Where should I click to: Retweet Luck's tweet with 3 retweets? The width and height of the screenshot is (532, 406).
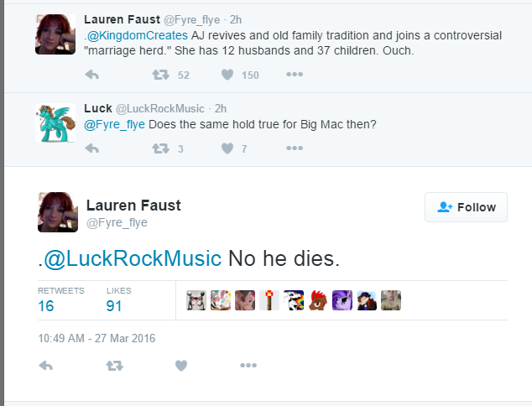(x=159, y=148)
